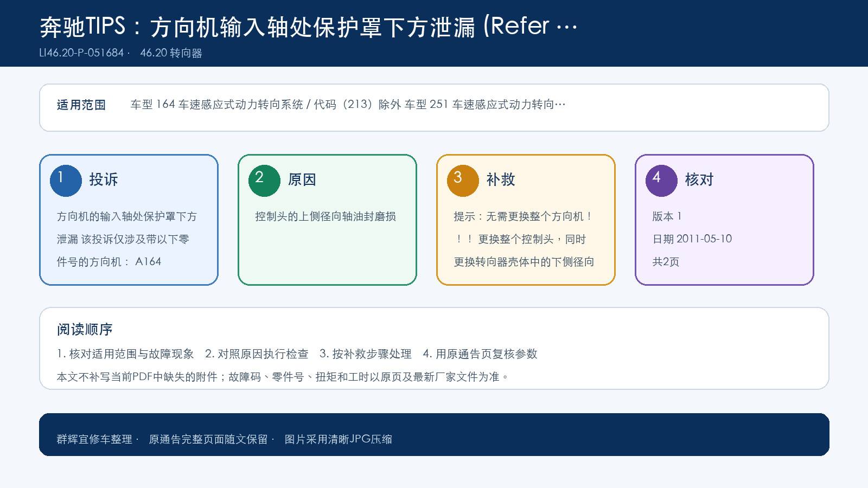Viewport: 868px width, 488px height.
Task: Click the note 本文不补写当前PDF中缺失的附件
Action: (137, 377)
